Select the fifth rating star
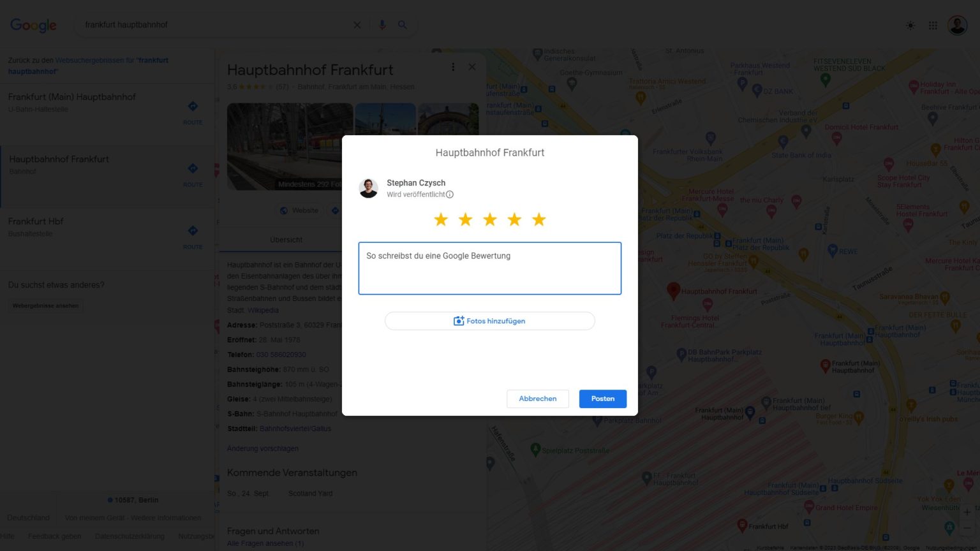Viewport: 980px width, 551px height. (539, 219)
